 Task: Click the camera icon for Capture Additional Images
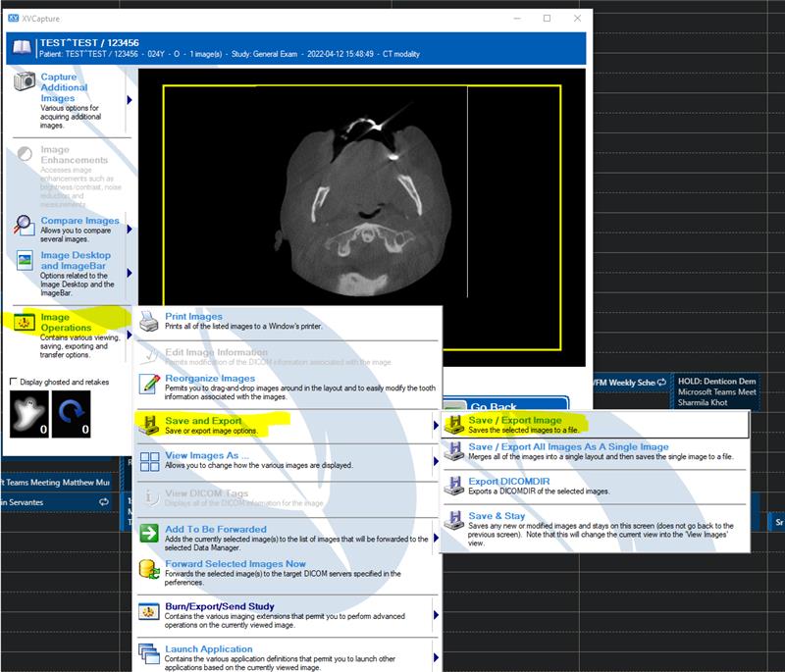click(x=24, y=81)
